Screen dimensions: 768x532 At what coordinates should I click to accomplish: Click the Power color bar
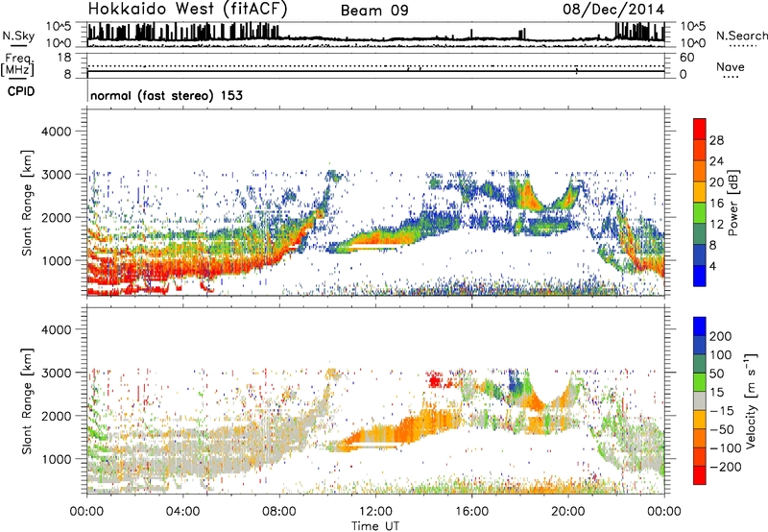click(x=700, y=203)
